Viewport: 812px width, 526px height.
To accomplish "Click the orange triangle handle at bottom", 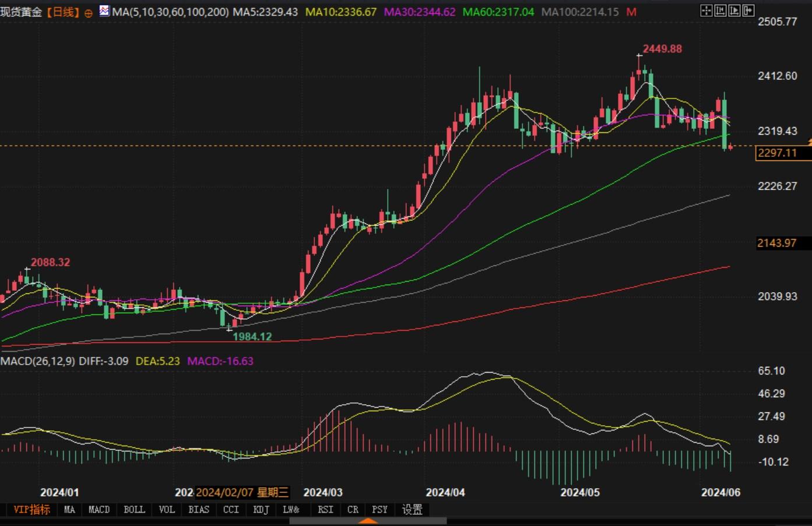I will click(367, 521).
